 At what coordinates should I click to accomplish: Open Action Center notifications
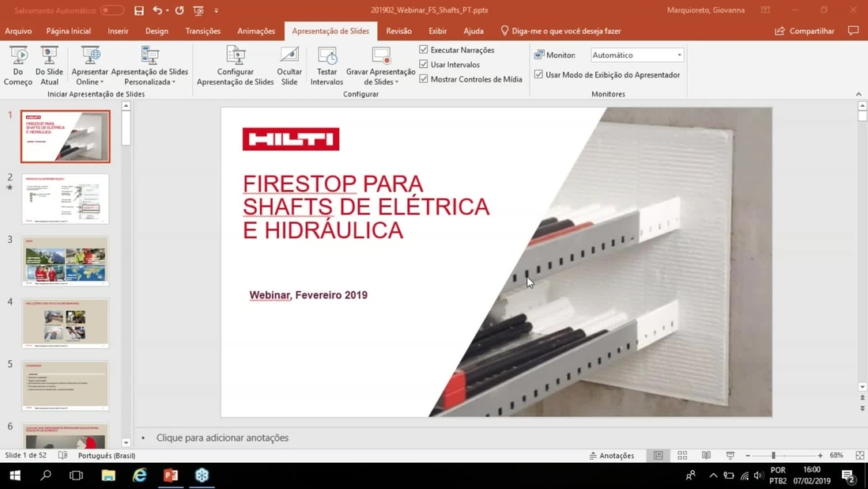pos(848,476)
